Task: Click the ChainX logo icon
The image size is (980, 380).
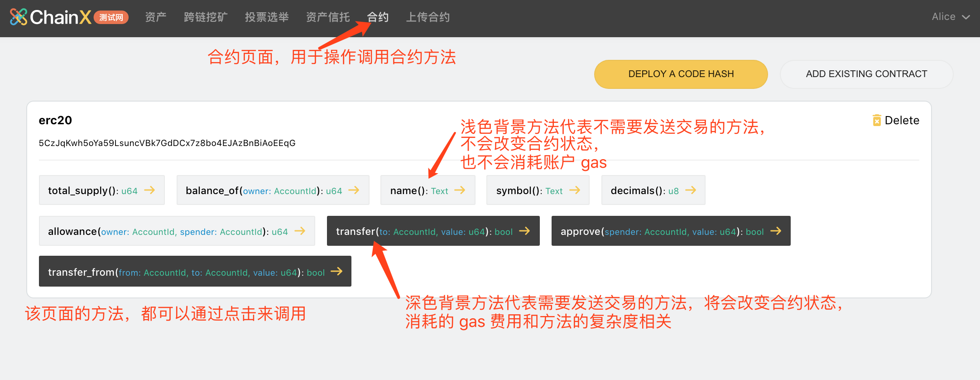Action: point(19,17)
